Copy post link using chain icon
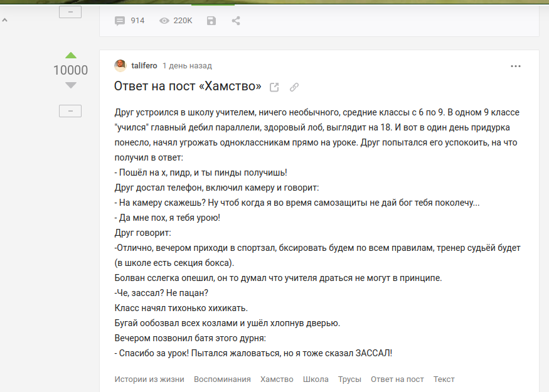Image resolution: width=549 pixels, height=392 pixels. pos(294,87)
